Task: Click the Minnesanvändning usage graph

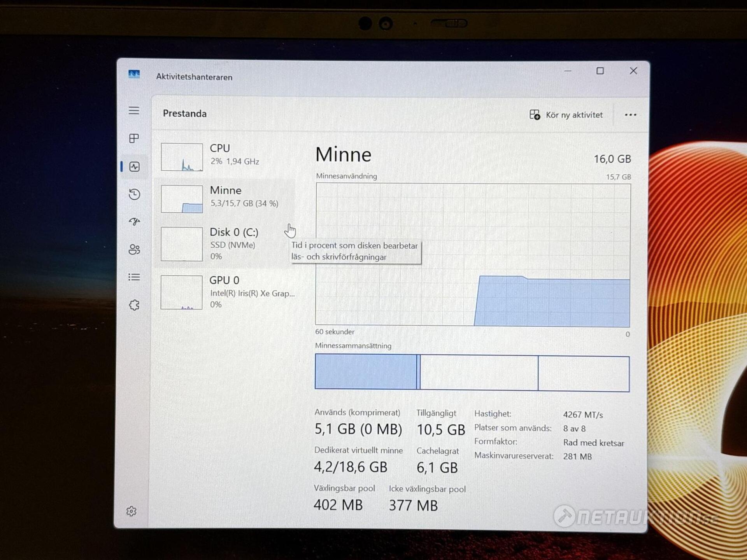Action: click(x=473, y=255)
